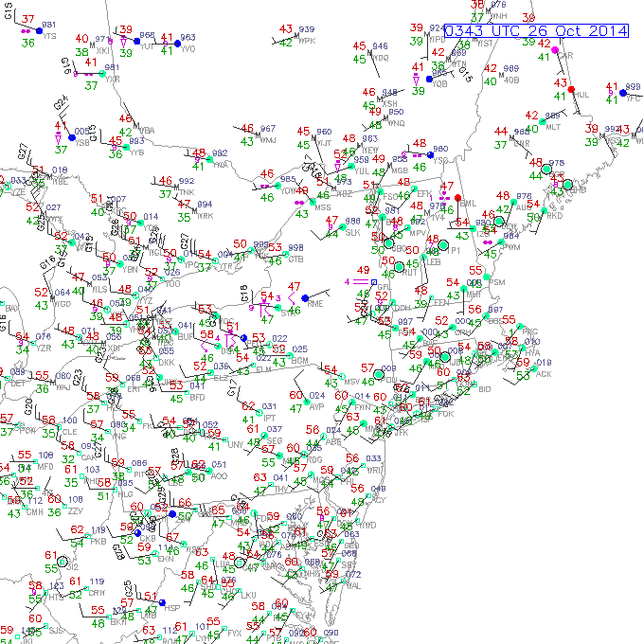Click the red station circle beside HUL

[571, 90]
